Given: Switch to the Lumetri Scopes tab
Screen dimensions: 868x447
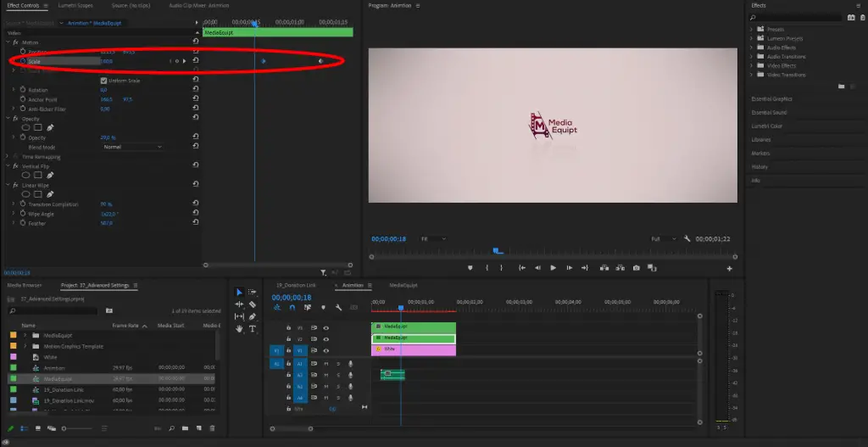Looking at the screenshot, I should point(75,6).
